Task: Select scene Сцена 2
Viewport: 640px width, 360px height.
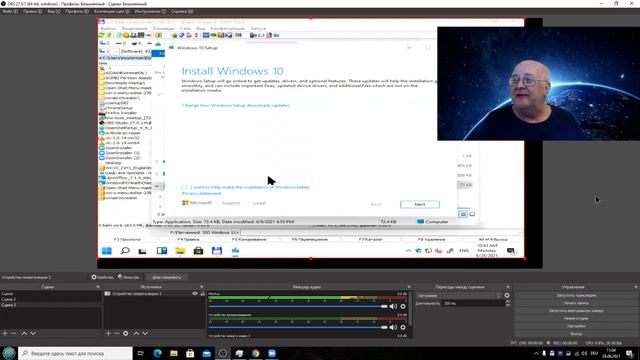Action: [51, 299]
